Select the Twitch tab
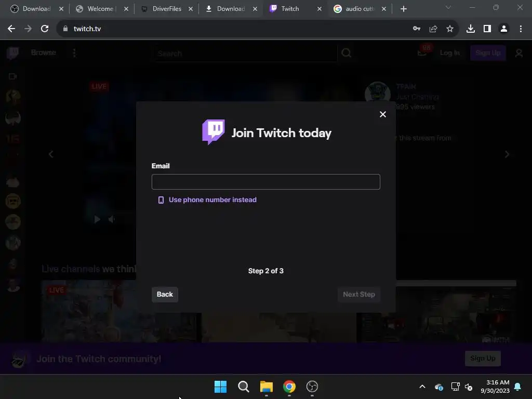 click(289, 9)
